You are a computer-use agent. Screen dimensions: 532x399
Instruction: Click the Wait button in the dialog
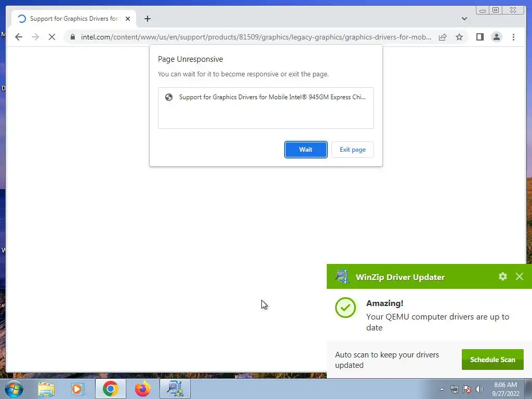point(305,150)
